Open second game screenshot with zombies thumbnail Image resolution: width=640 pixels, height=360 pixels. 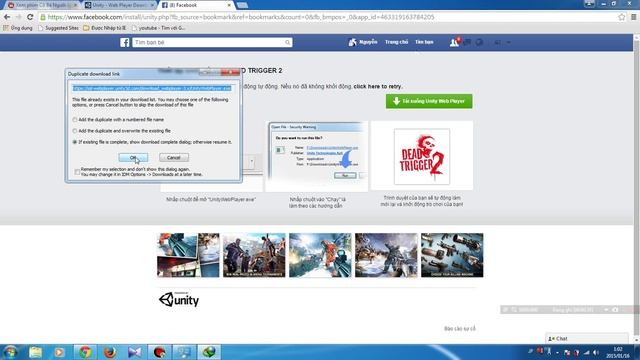click(x=254, y=255)
